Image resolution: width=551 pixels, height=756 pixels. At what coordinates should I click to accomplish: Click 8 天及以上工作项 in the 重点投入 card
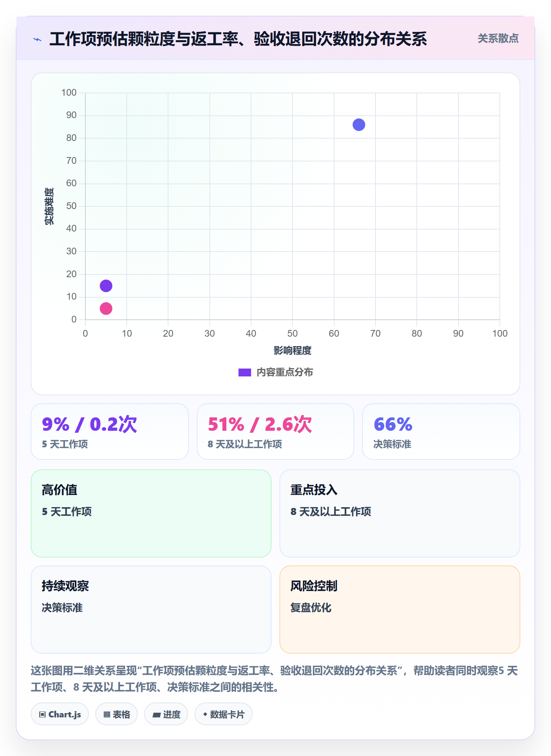pos(331,511)
